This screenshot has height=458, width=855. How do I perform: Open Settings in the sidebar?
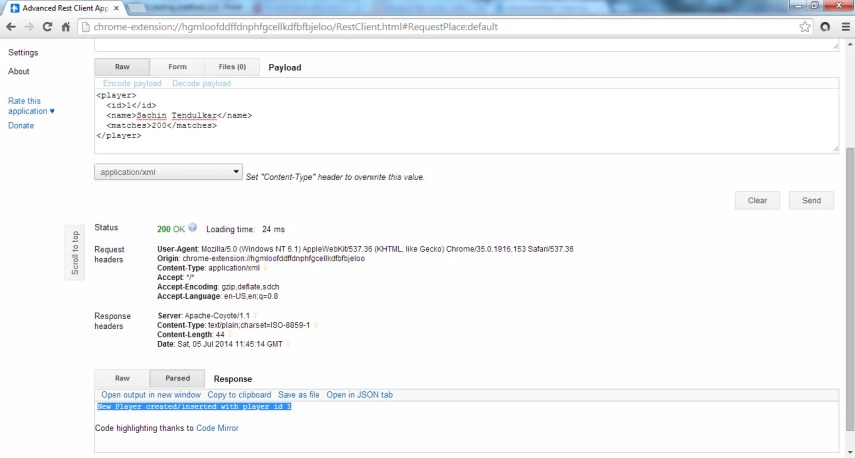pyautogui.click(x=23, y=53)
